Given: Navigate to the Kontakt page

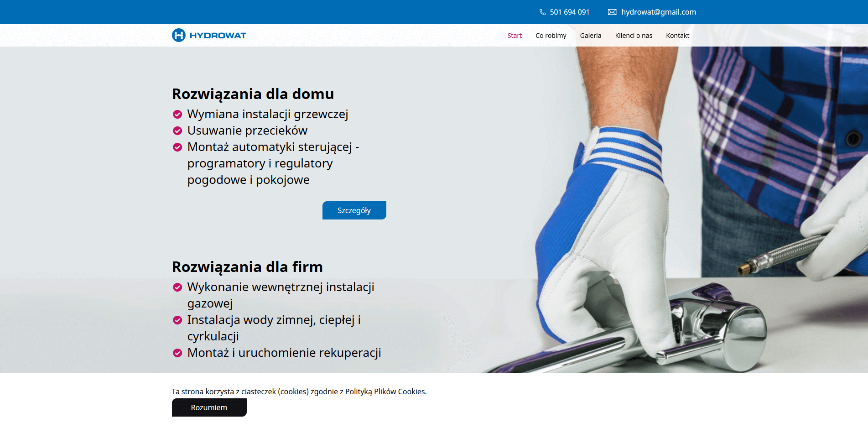Looking at the screenshot, I should (x=677, y=36).
